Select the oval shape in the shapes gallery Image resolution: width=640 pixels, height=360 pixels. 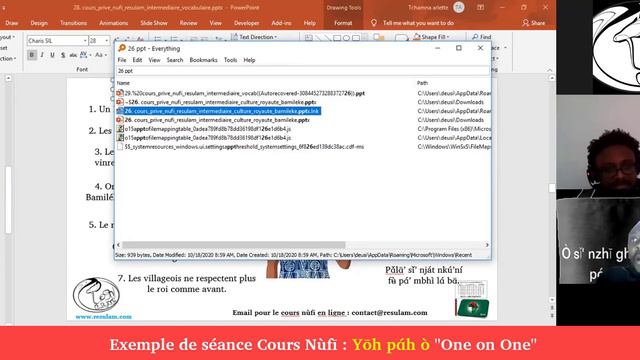pos(346,38)
